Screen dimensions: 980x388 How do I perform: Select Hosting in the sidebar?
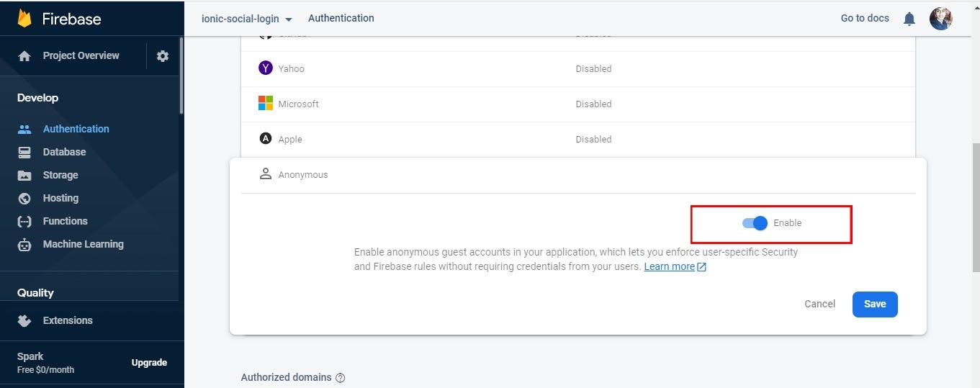pos(60,198)
